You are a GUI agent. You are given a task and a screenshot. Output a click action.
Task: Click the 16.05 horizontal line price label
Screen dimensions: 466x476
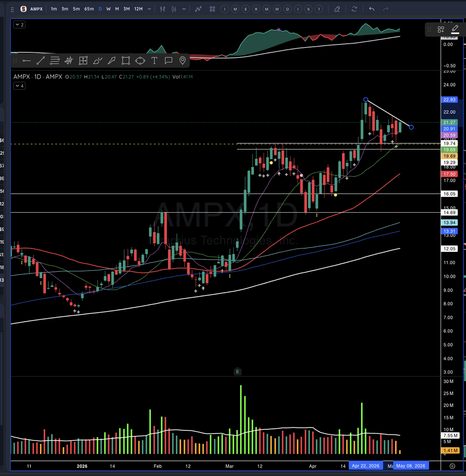pyautogui.click(x=449, y=194)
